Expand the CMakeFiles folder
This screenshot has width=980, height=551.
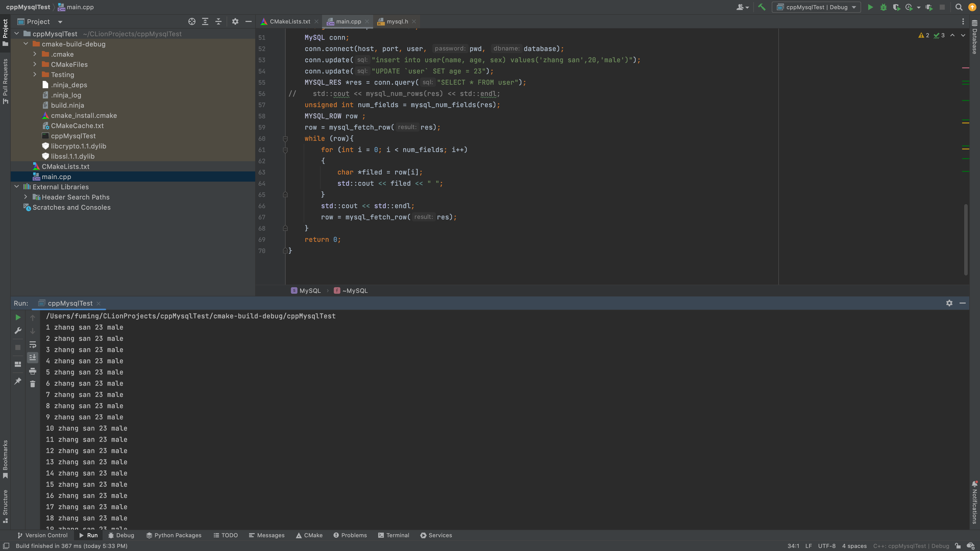click(x=35, y=65)
